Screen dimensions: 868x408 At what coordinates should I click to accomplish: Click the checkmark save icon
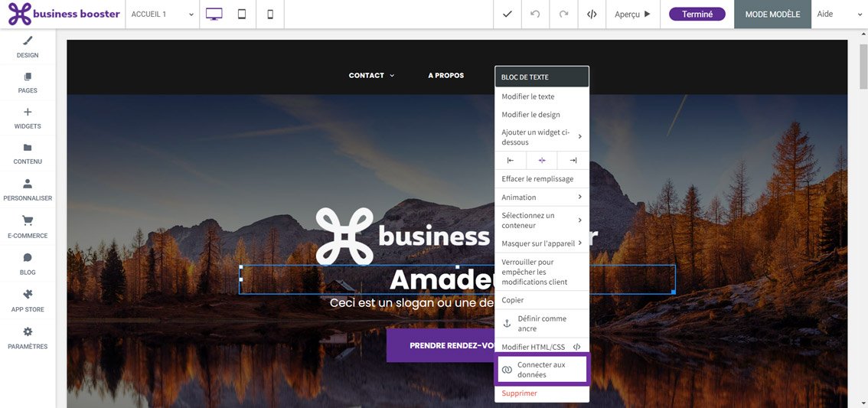click(507, 15)
